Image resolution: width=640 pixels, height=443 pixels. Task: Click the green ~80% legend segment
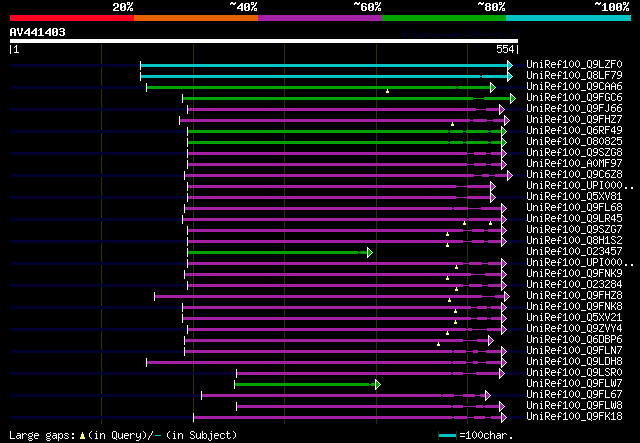click(444, 18)
